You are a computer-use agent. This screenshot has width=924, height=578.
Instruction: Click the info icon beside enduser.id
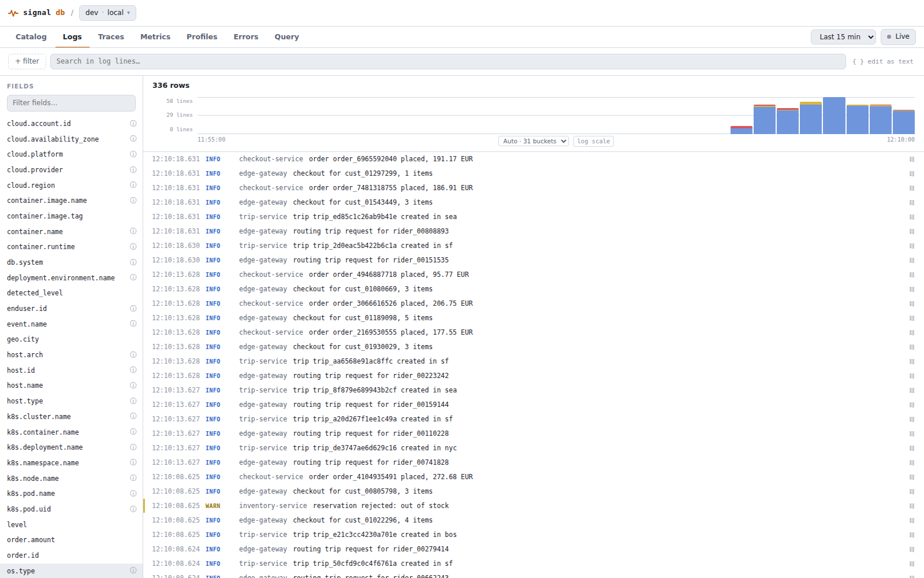pyautogui.click(x=133, y=309)
